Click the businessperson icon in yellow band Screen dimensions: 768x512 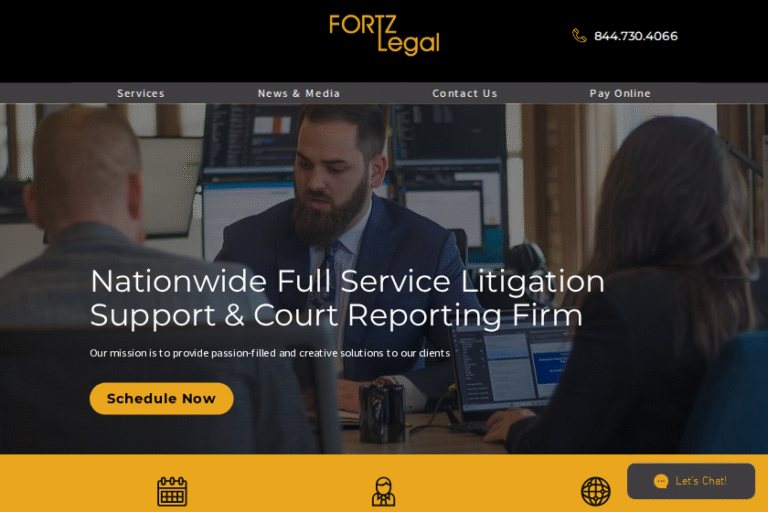click(384, 491)
